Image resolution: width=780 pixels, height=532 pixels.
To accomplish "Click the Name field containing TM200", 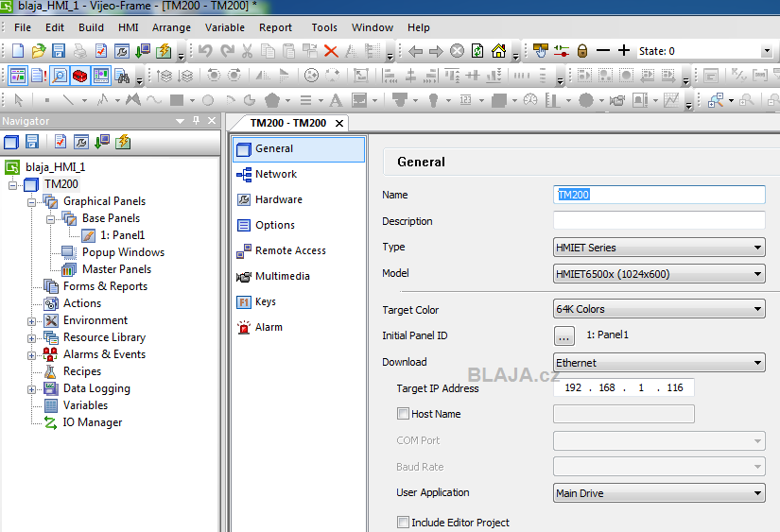I will pos(659,195).
